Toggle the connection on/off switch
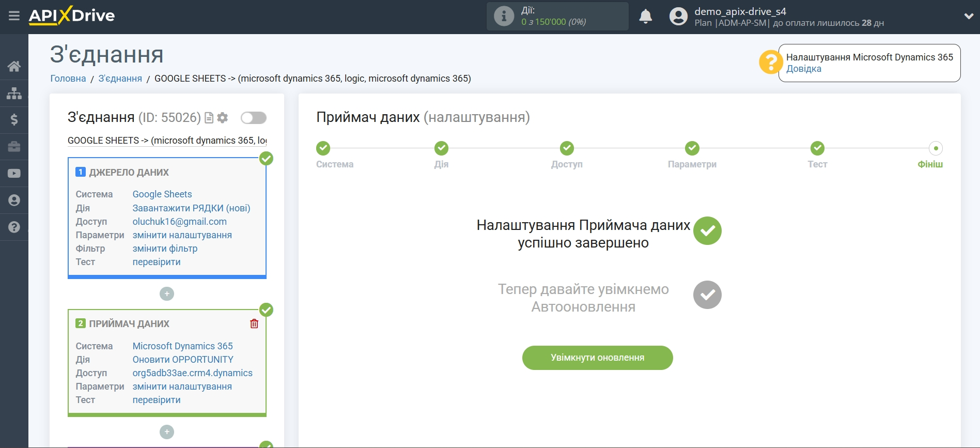The image size is (980, 448). [254, 118]
